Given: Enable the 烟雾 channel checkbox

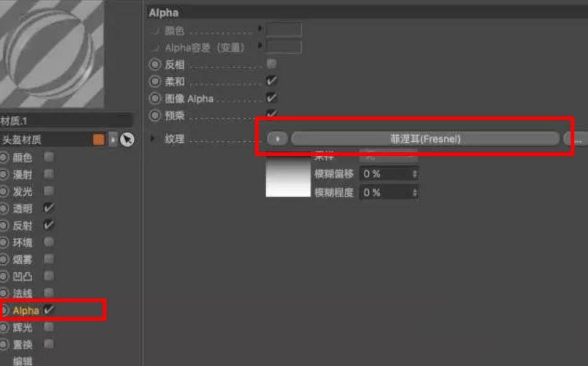Looking at the screenshot, I should (49, 259).
